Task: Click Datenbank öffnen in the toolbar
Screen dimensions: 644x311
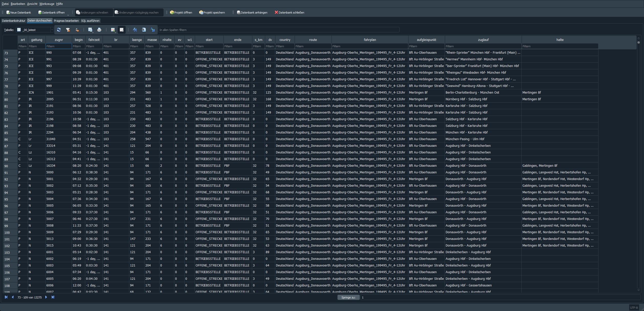Action: 51,13
